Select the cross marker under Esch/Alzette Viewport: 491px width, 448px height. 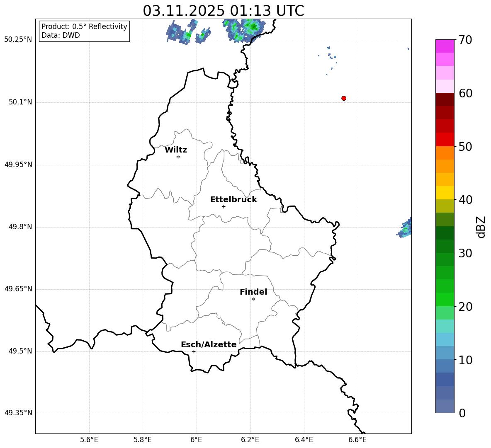(194, 351)
